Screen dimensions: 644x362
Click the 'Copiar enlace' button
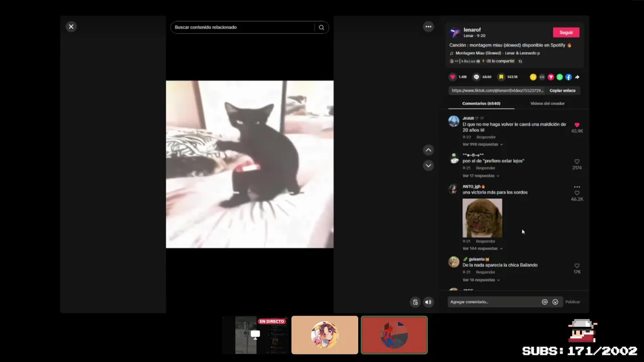tap(562, 90)
